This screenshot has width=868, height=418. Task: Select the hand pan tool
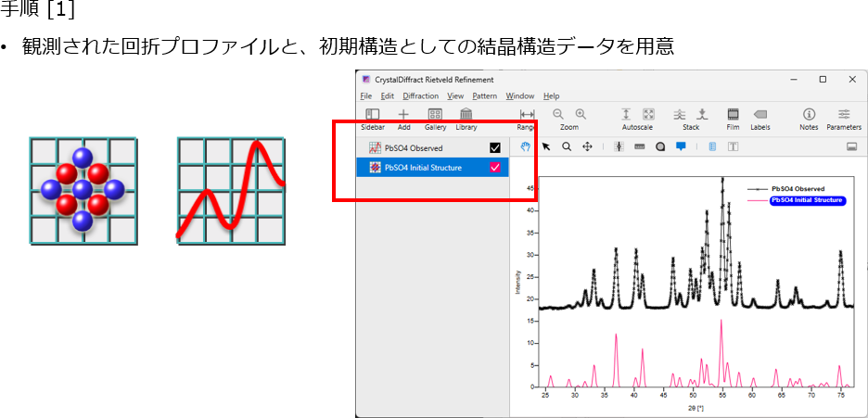[526, 146]
